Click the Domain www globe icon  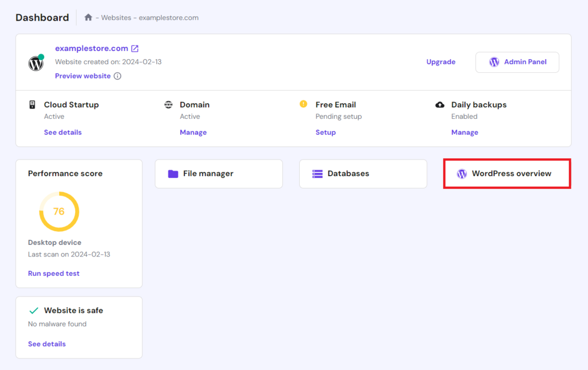[168, 104]
